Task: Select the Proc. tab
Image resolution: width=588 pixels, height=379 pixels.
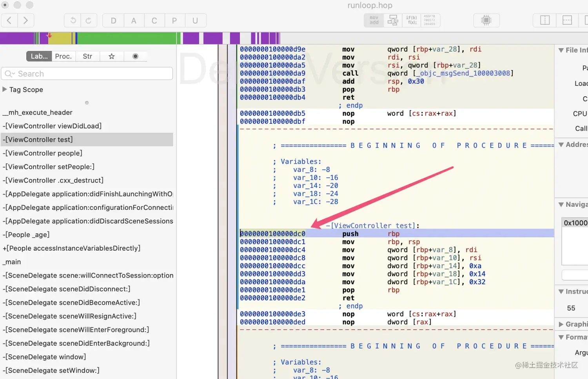Action: point(64,56)
